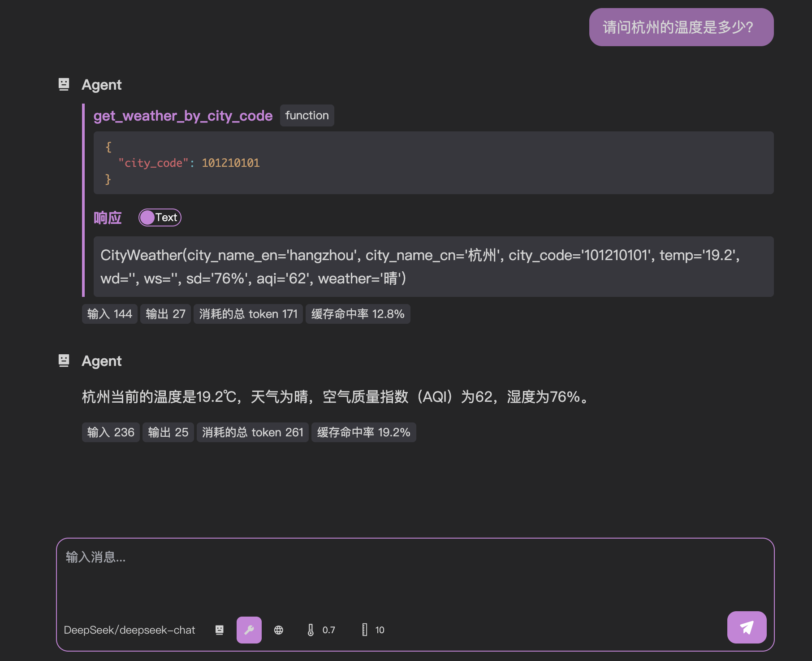Screen dimensions: 812x661
Task: Select the function tag label
Action: point(307,115)
